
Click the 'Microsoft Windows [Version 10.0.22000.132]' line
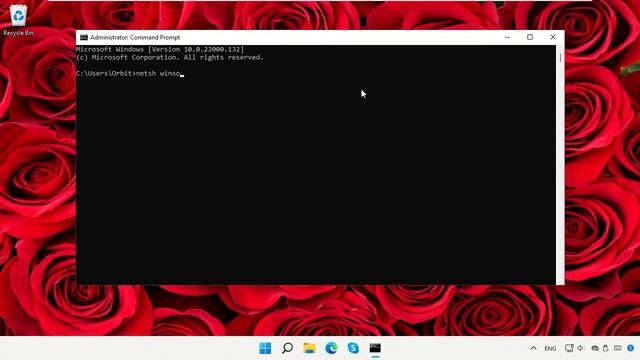[x=160, y=49]
